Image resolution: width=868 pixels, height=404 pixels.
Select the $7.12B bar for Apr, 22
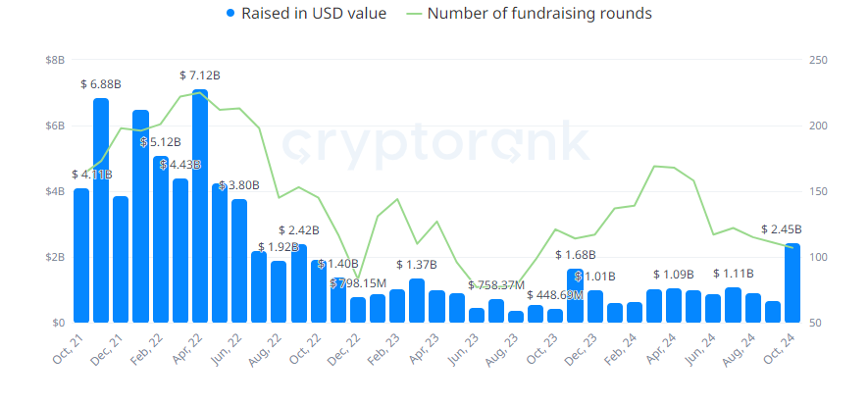click(200, 206)
